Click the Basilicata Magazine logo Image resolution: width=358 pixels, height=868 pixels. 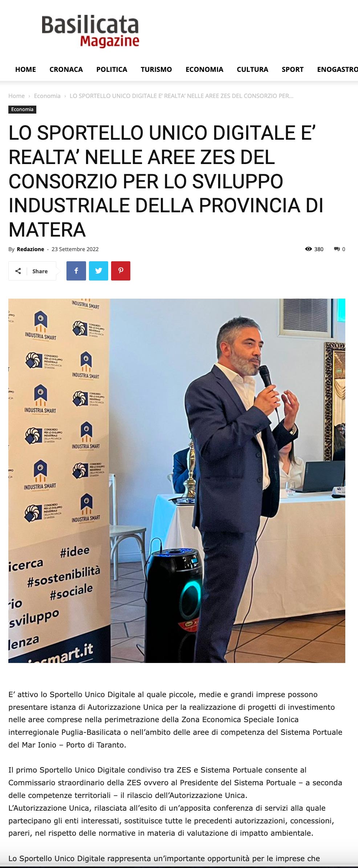90,31
